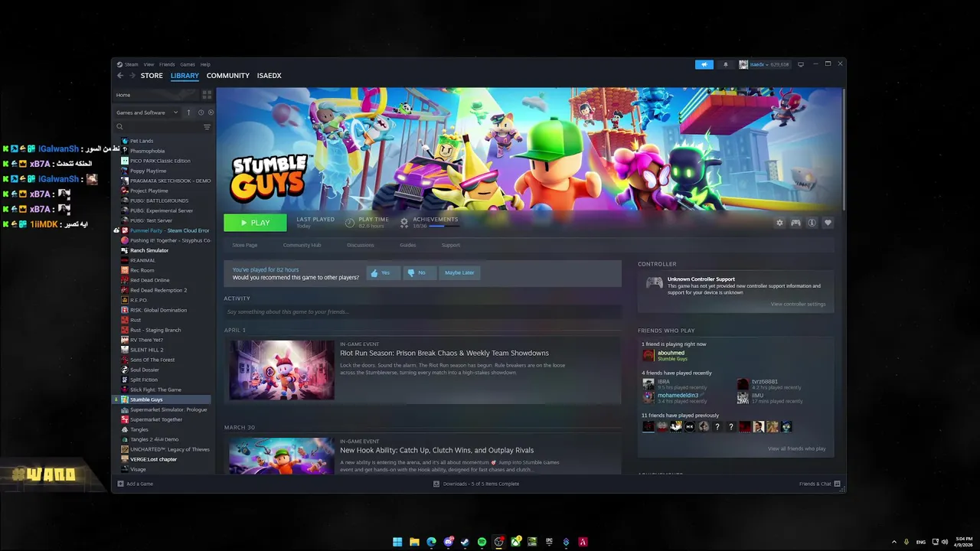Expand the isaedx account dropdown
The height and width of the screenshot is (551, 980).
(x=764, y=64)
